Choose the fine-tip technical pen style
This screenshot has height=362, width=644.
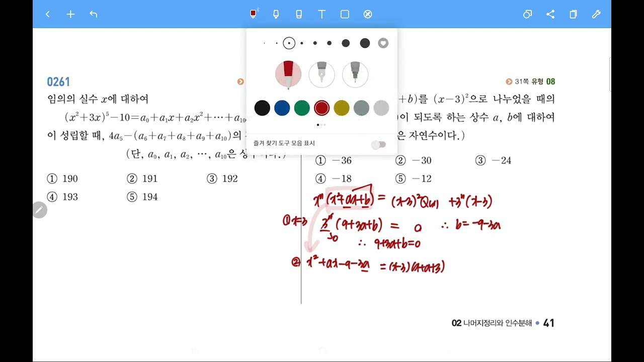coord(355,74)
